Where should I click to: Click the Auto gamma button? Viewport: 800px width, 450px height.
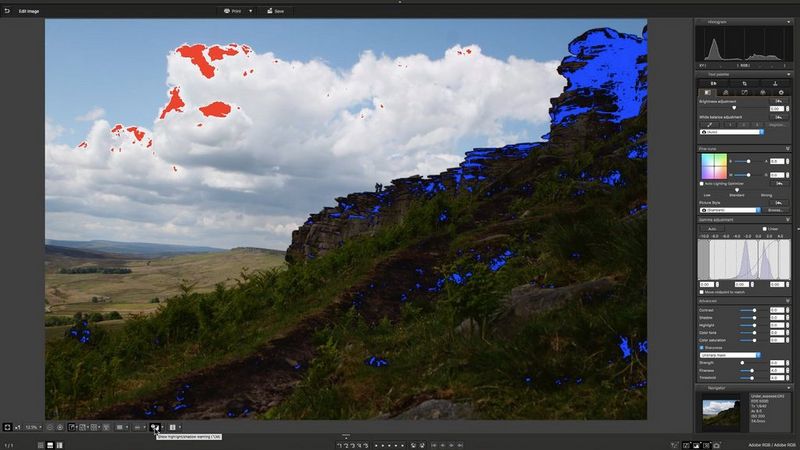point(712,229)
